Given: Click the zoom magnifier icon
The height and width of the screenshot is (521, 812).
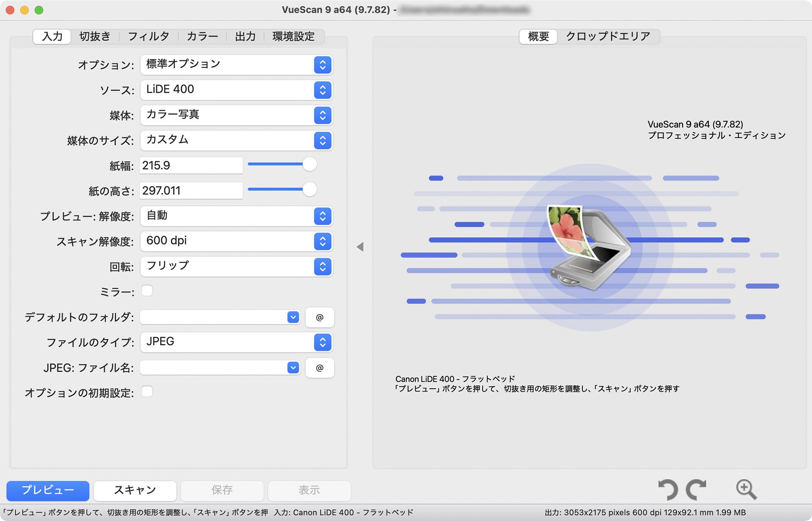Looking at the screenshot, I should point(746,490).
